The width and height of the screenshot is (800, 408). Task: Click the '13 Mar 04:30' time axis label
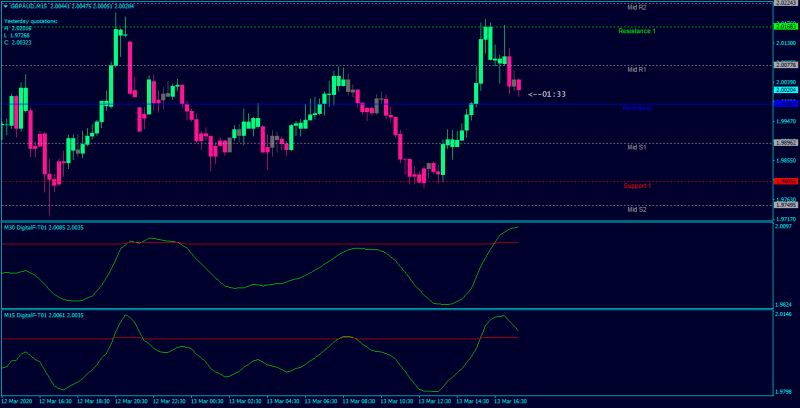click(285, 401)
